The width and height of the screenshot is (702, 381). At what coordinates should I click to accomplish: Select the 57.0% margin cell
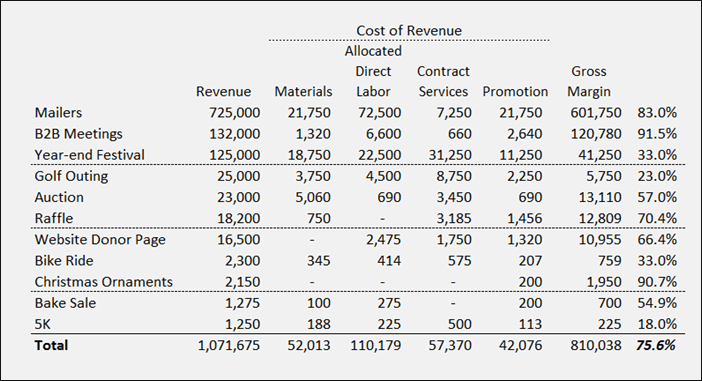(657, 197)
